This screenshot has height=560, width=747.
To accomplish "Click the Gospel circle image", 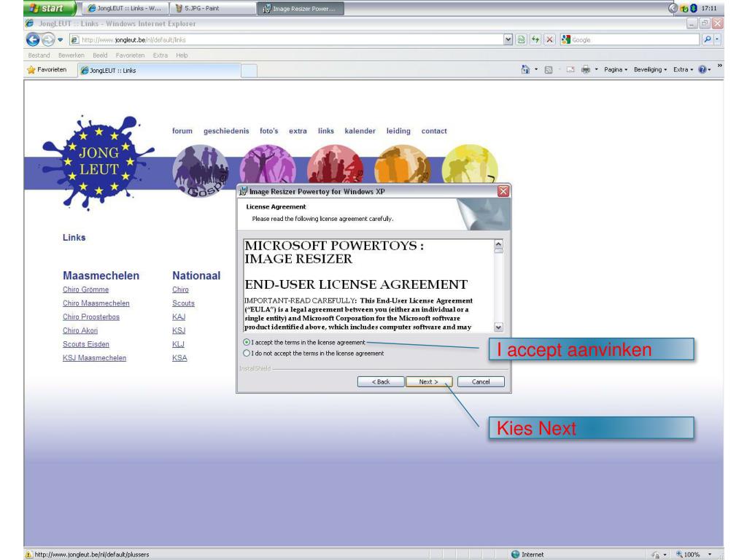I will (201, 171).
